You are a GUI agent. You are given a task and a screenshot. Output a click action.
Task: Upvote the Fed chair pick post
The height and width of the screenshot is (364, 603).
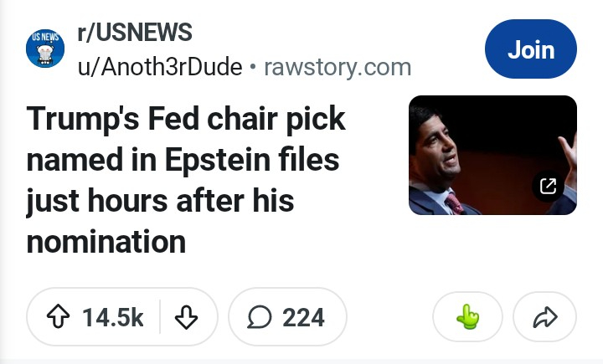pyautogui.click(x=60, y=317)
